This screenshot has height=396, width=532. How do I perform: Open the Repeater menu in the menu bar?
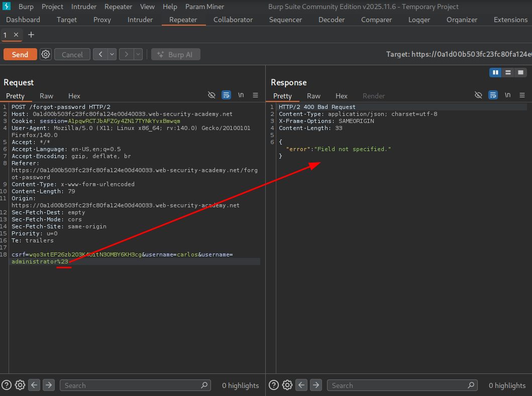tap(118, 7)
